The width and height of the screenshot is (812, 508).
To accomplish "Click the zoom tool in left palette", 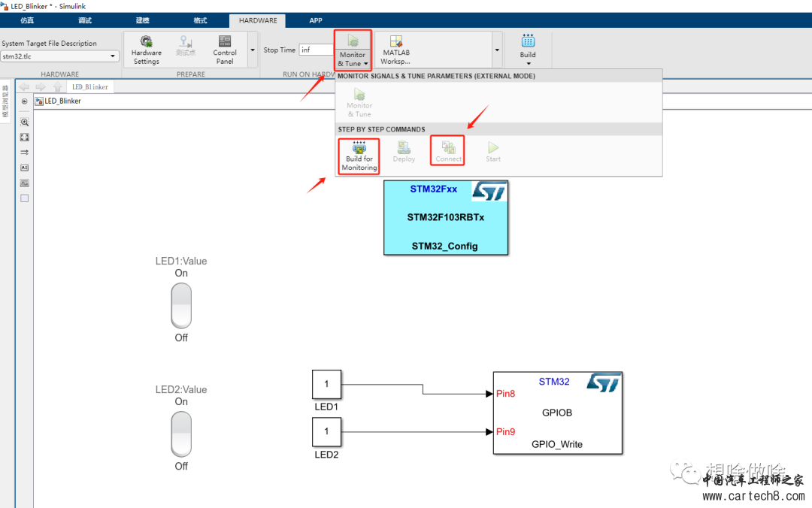I will [24, 122].
